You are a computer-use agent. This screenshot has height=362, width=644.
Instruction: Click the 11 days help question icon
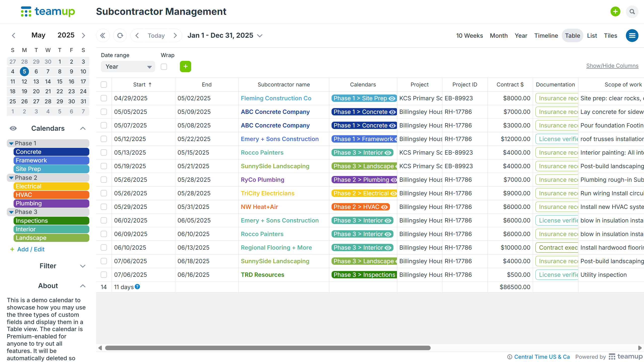coord(137,287)
